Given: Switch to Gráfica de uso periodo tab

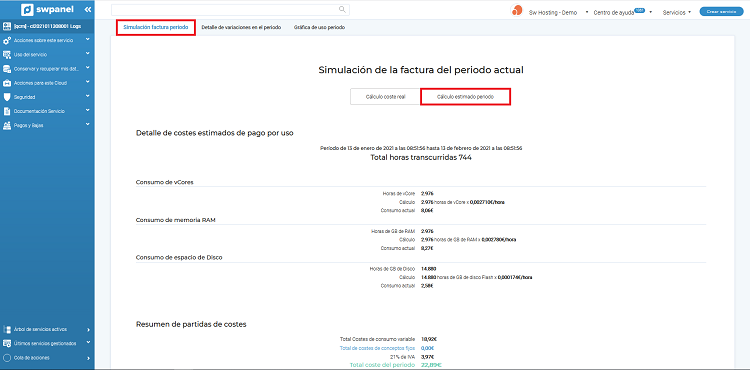Looking at the screenshot, I should click(319, 28).
